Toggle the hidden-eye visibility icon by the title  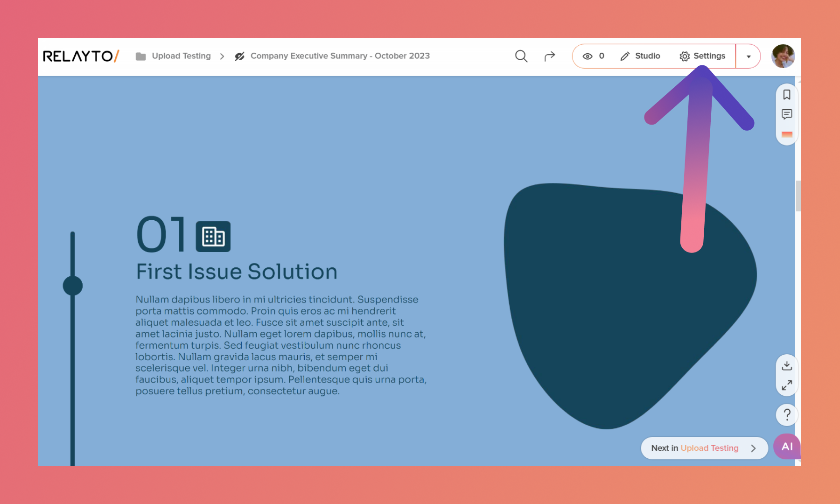(x=239, y=56)
